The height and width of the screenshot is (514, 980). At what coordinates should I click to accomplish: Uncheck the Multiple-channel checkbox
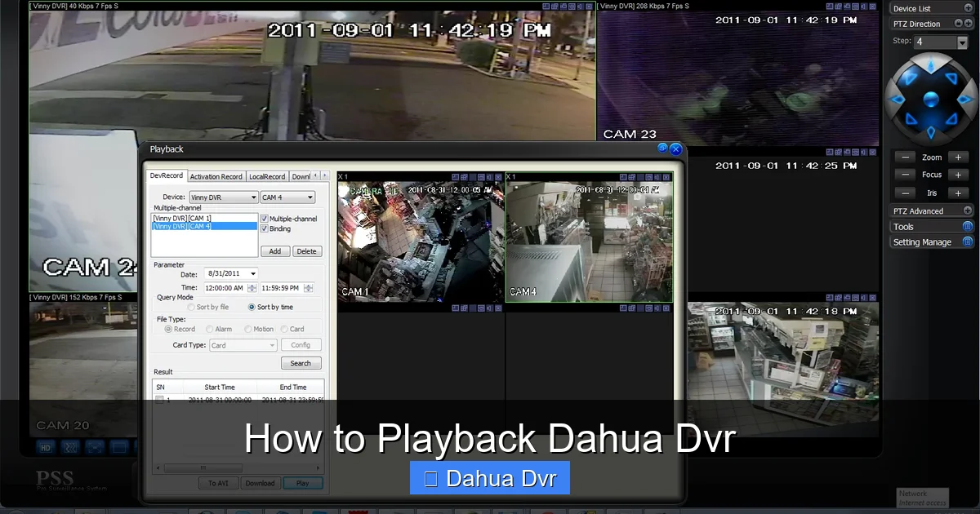[x=263, y=219]
